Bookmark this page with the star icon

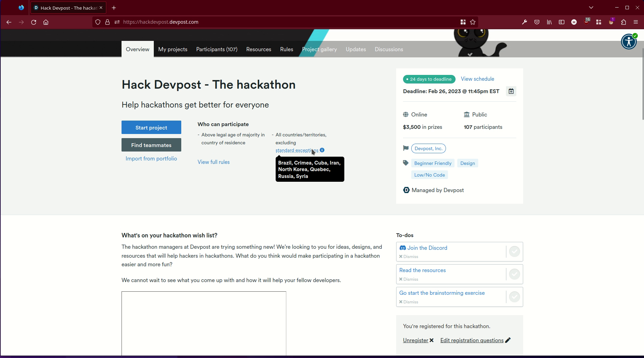tap(473, 22)
